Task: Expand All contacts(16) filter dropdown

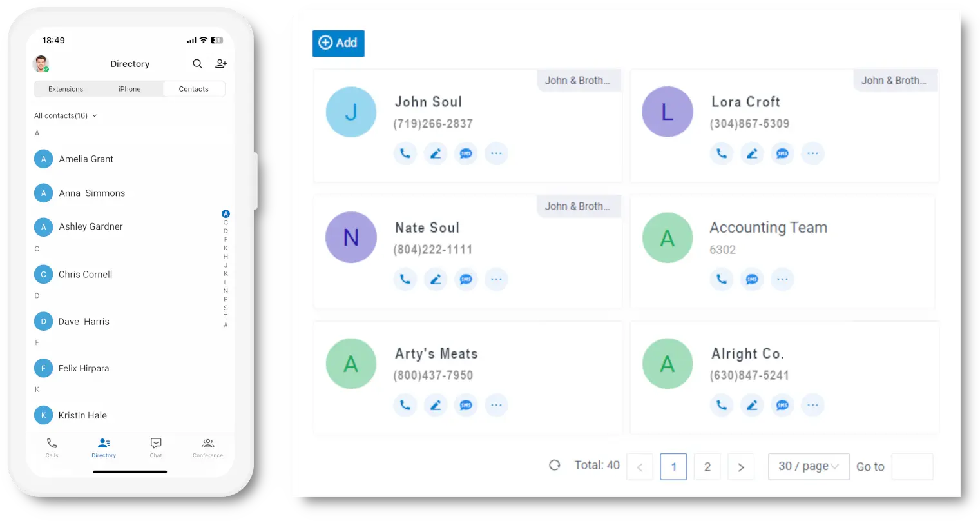Action: pyautogui.click(x=66, y=116)
